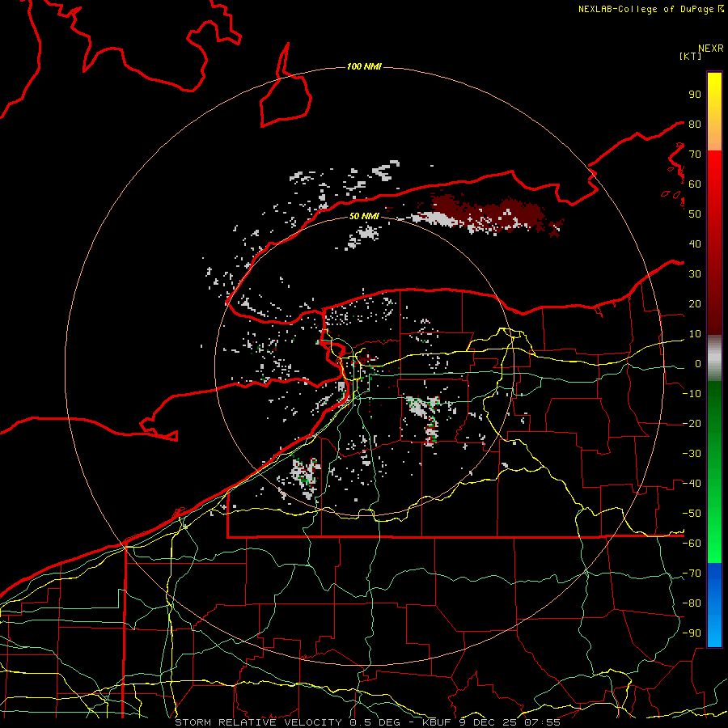The image size is (728, 728).
Task: Select the 100 NMI range ring label
Action: point(364,66)
